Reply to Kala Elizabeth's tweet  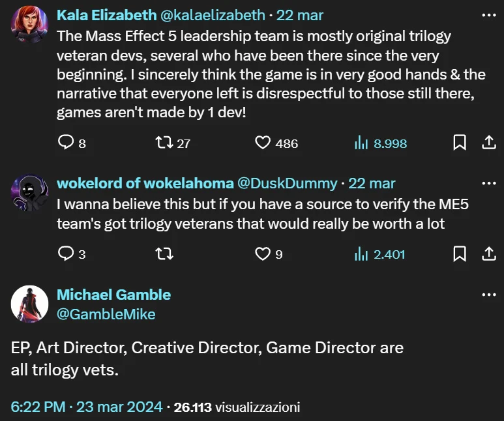(67, 142)
